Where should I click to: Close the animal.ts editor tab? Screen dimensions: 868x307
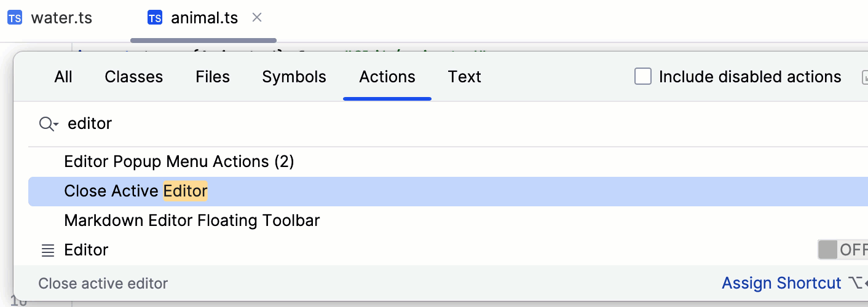[257, 18]
